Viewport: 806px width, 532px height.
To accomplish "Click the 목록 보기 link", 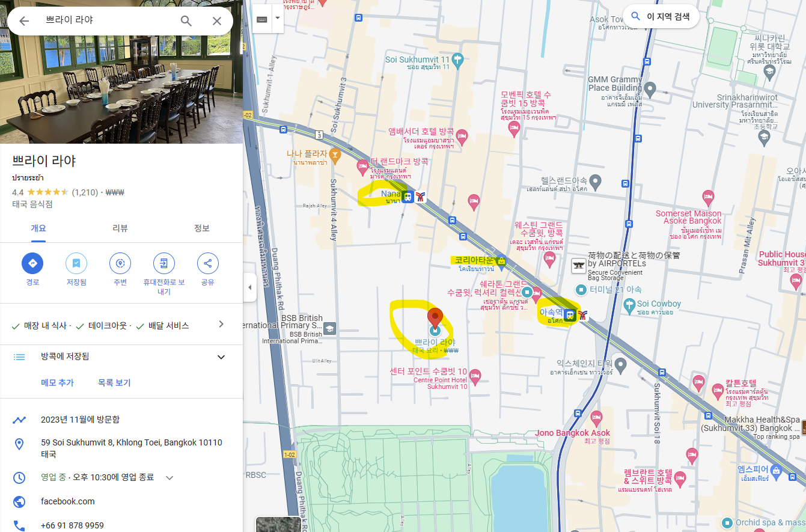I will point(114,383).
